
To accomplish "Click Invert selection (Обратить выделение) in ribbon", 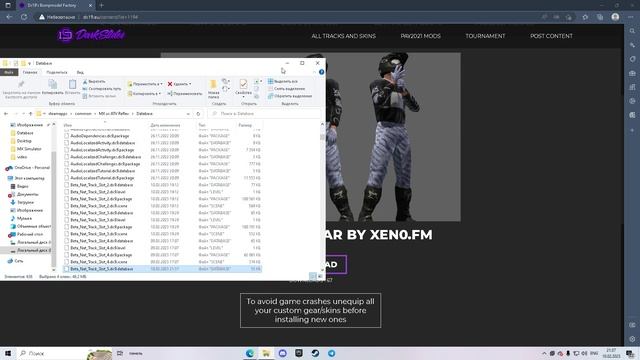I will (x=290, y=96).
